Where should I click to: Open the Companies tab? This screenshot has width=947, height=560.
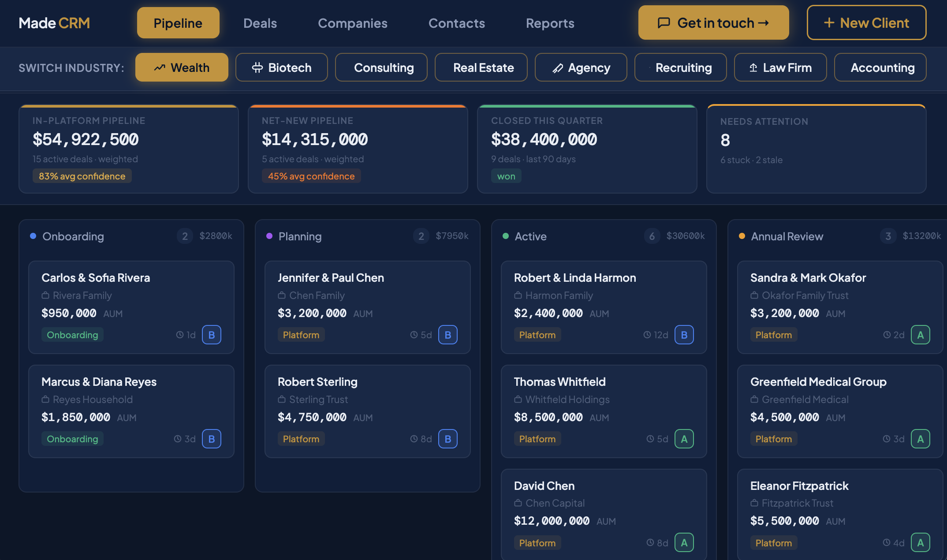[x=353, y=23]
